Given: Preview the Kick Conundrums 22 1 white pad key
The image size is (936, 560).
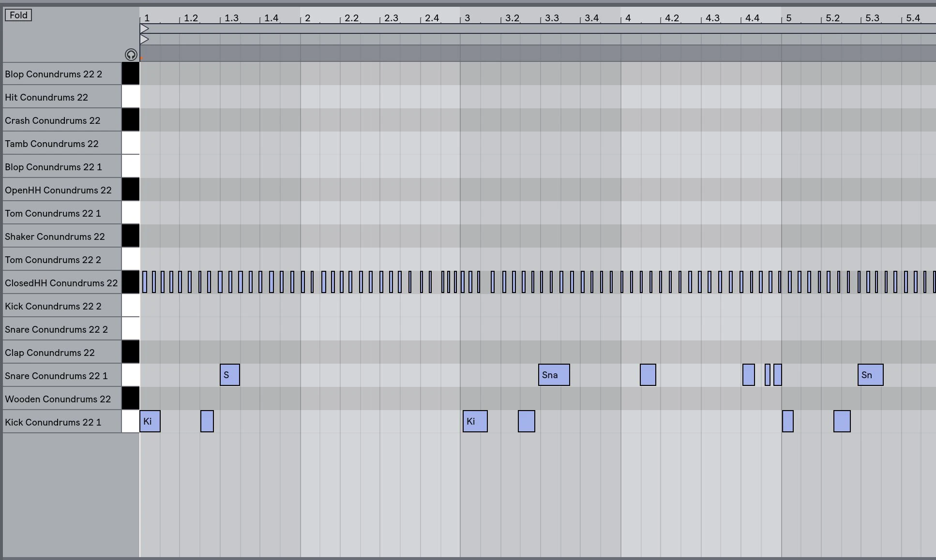Looking at the screenshot, I should (x=130, y=422).
